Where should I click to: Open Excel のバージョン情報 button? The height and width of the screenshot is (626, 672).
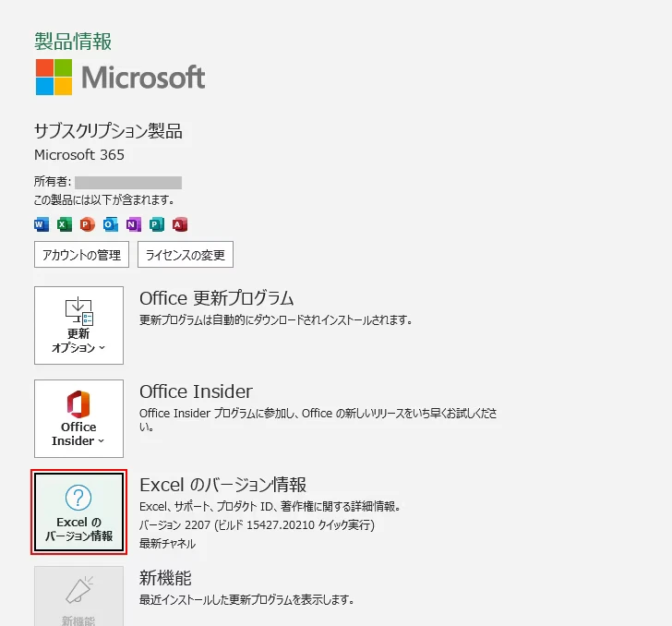pyautogui.click(x=78, y=512)
